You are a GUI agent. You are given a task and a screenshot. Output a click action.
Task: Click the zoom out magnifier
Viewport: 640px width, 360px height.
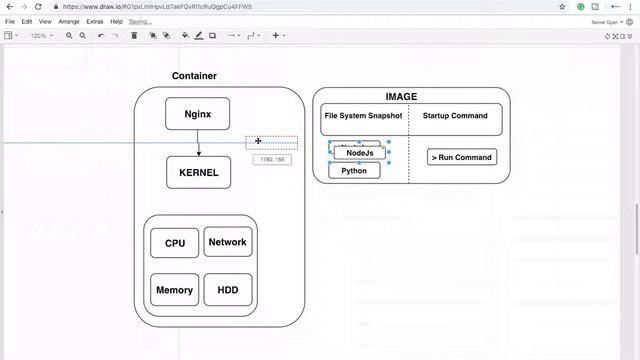[82, 36]
